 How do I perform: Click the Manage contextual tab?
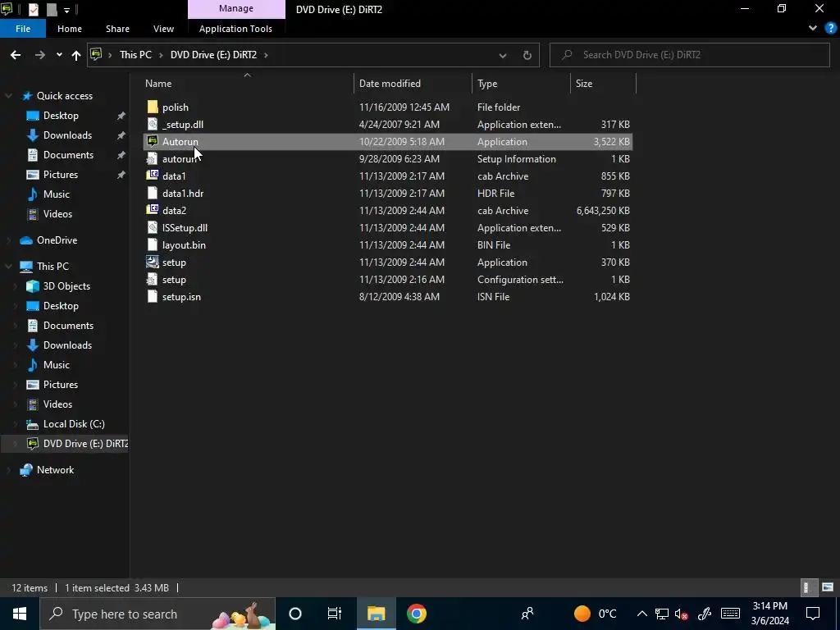point(236,9)
